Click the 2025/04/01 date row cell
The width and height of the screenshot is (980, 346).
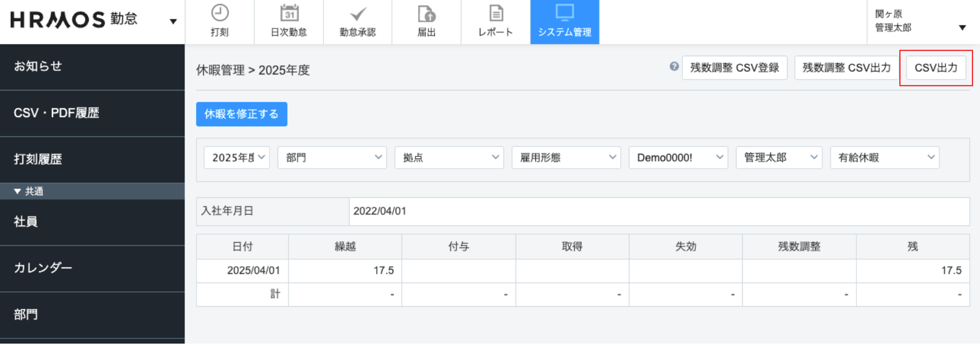click(x=253, y=270)
